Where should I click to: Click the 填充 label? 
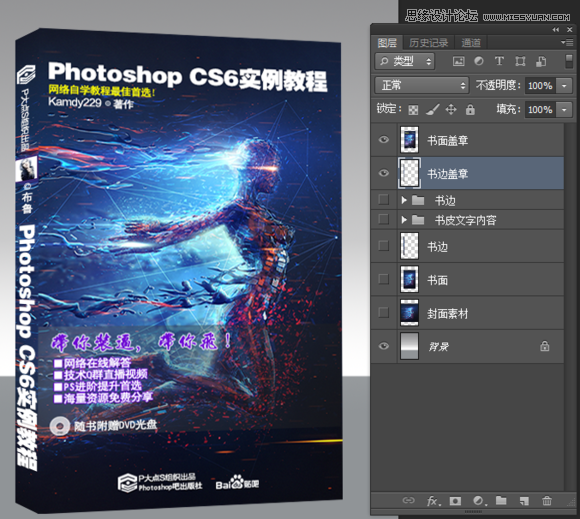pos(509,109)
